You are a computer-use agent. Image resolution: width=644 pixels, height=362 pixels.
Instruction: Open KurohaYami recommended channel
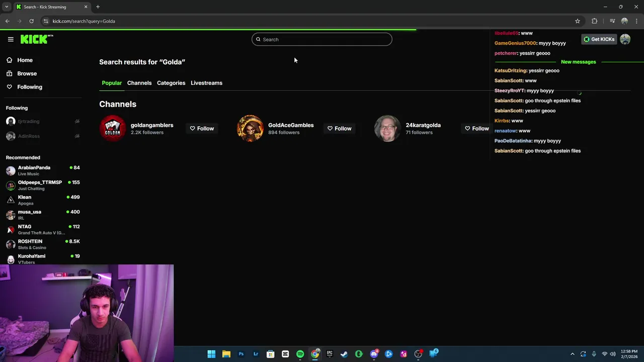pos(42,259)
